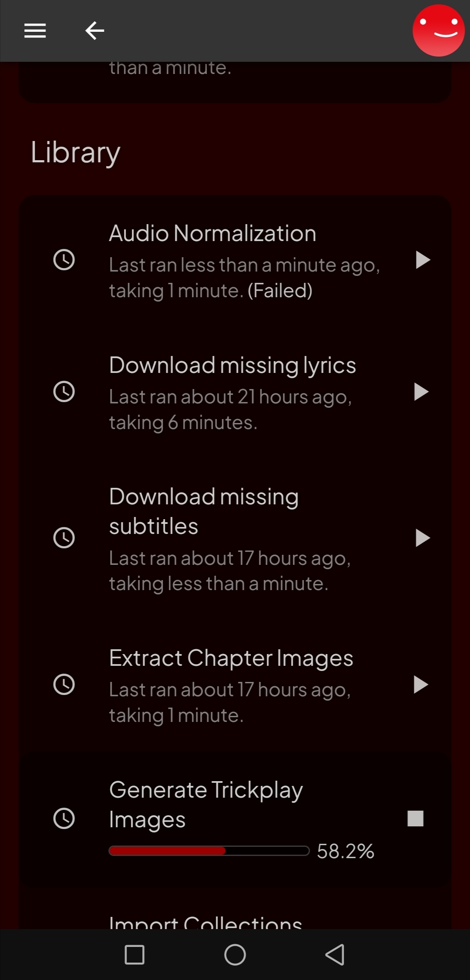Open the Extract Chapter Images task details
This screenshot has width=470, height=980.
click(x=231, y=658)
